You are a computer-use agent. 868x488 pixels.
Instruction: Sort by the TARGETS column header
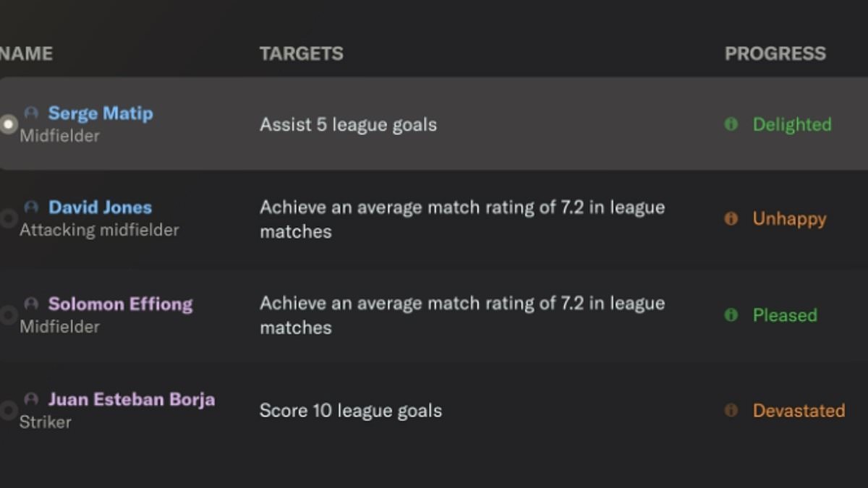pyautogui.click(x=301, y=53)
